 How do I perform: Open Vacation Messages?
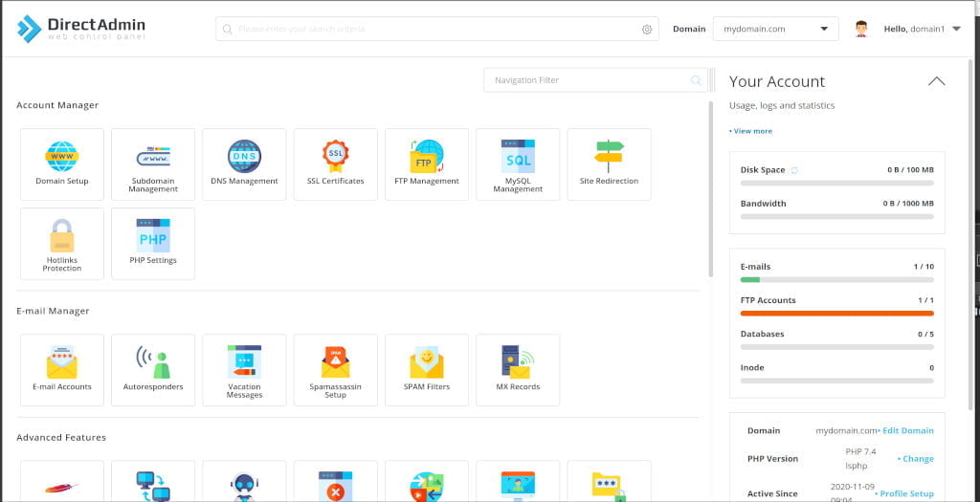[244, 370]
